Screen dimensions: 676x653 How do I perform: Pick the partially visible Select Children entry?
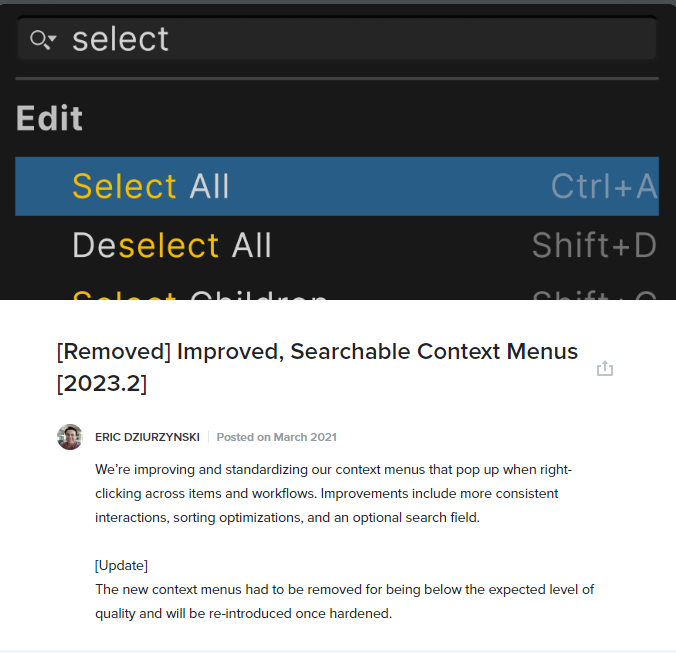[x=337, y=294]
